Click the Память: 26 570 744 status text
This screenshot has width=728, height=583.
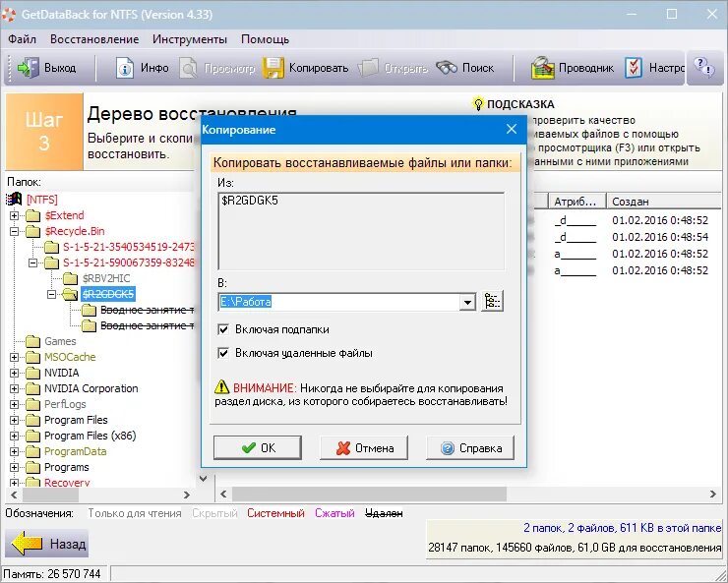[x=52, y=574]
